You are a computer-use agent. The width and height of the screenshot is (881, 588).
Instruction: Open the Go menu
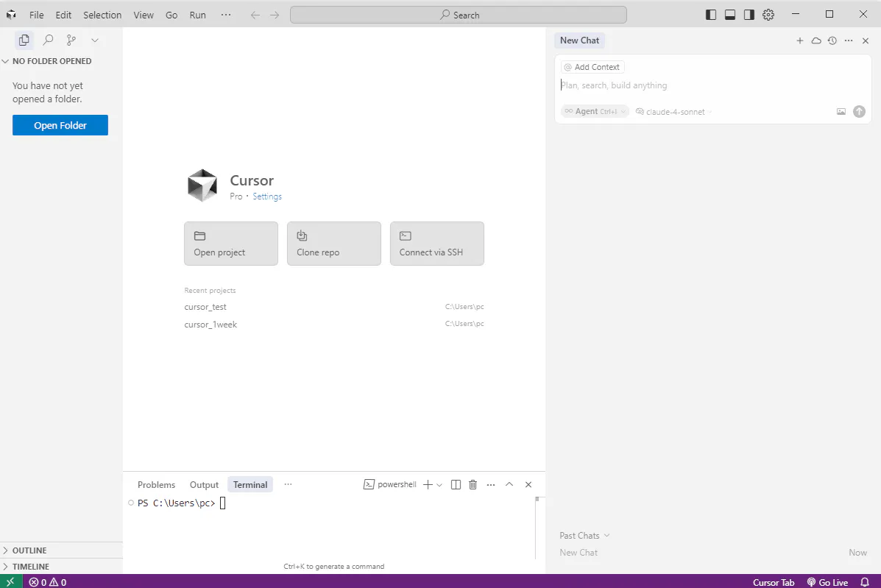coord(171,15)
